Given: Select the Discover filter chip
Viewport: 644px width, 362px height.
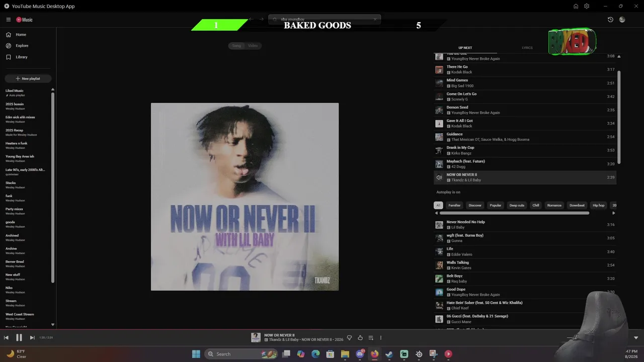Looking at the screenshot, I should pyautogui.click(x=475, y=205).
